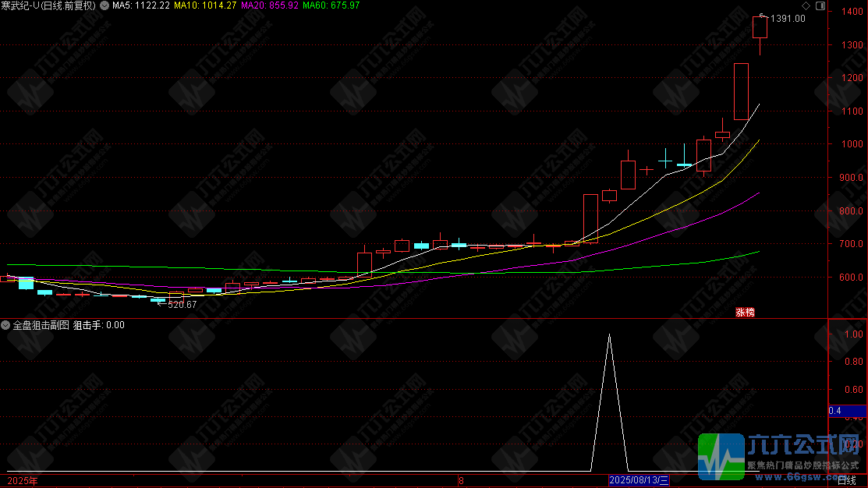This screenshot has height=488, width=868.
Task: Click the 1391.00 high price label
Action: tap(788, 19)
